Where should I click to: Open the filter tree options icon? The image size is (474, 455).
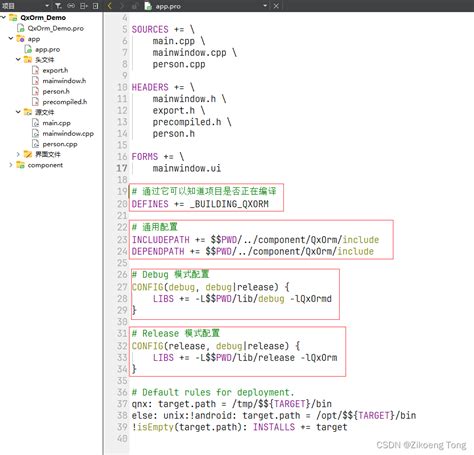(58, 6)
